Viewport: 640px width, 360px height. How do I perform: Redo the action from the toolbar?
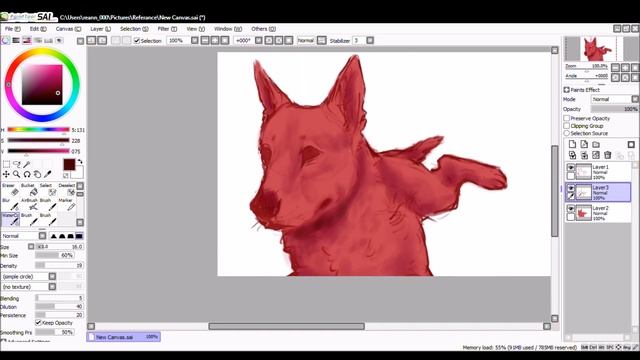tap(102, 40)
